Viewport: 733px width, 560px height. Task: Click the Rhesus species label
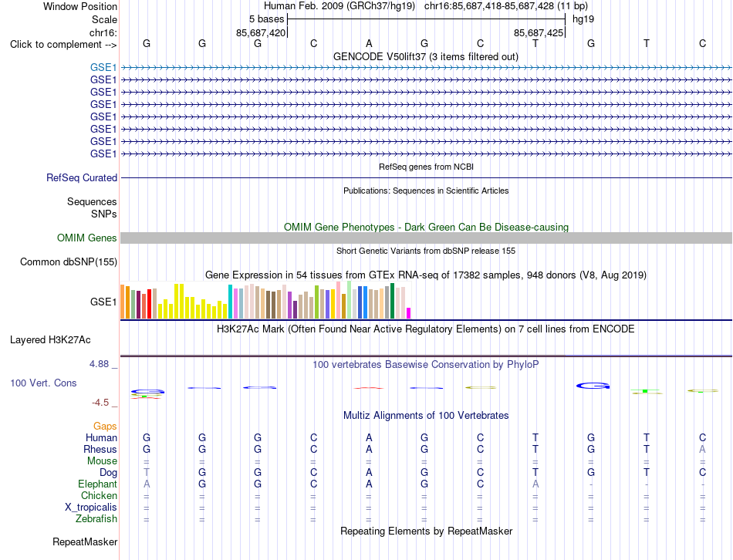pos(100,449)
